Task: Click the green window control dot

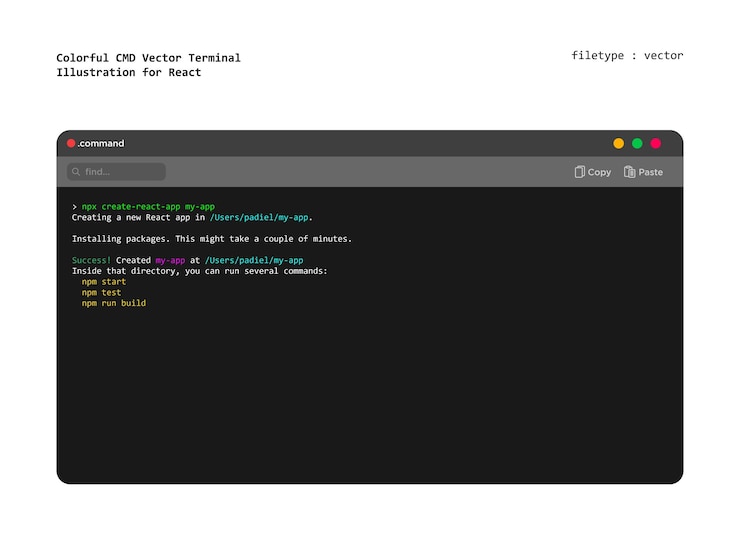Action: [637, 143]
